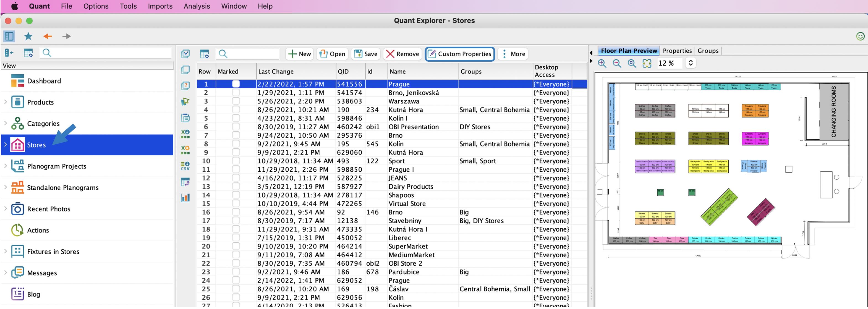
Task: Click the New store button
Action: (x=299, y=54)
